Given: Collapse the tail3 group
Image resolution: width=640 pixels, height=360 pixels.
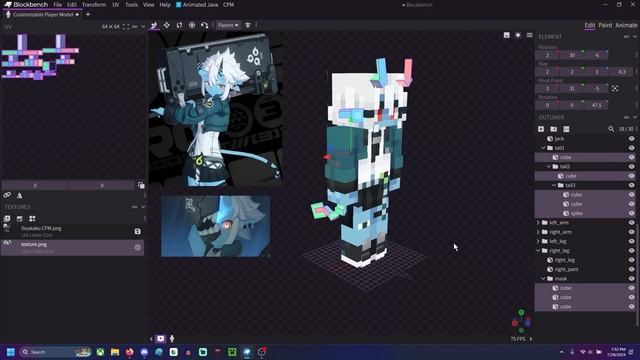Looking at the screenshot, I should point(554,185).
